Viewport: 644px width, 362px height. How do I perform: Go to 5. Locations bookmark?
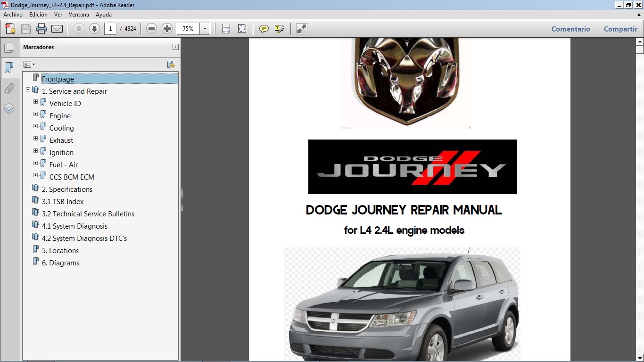[60, 251]
